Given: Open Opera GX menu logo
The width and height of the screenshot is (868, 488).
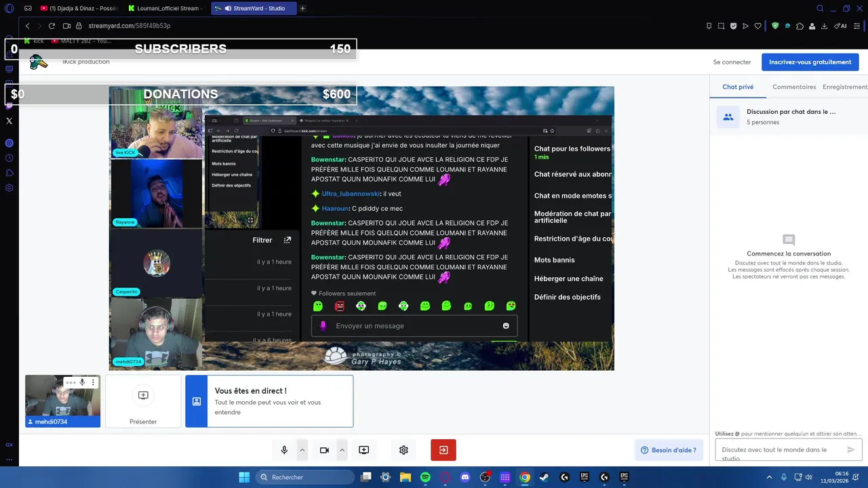Looking at the screenshot, I should pyautogui.click(x=9, y=8).
